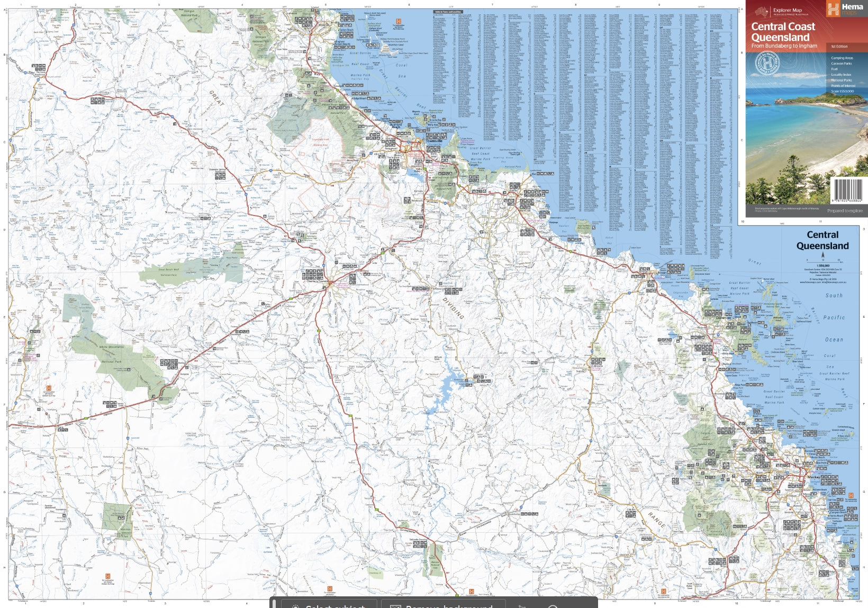The height and width of the screenshot is (608, 868).
Task: Click the north arrow under Central Queensland title
Action: [x=822, y=256]
